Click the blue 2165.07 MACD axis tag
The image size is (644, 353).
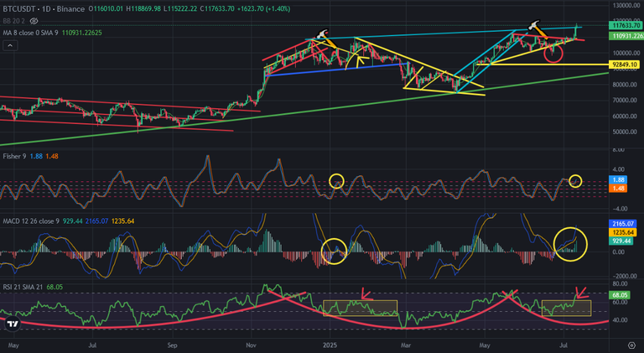pos(623,224)
